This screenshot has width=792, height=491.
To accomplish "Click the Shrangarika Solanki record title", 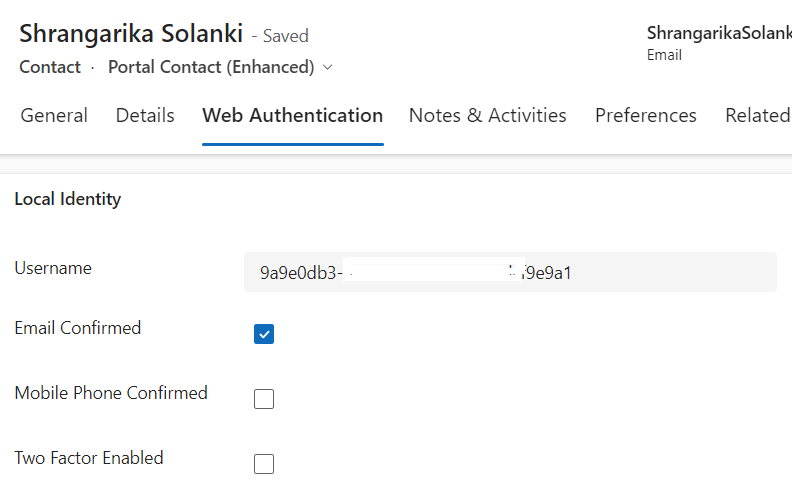I will coord(131,33).
